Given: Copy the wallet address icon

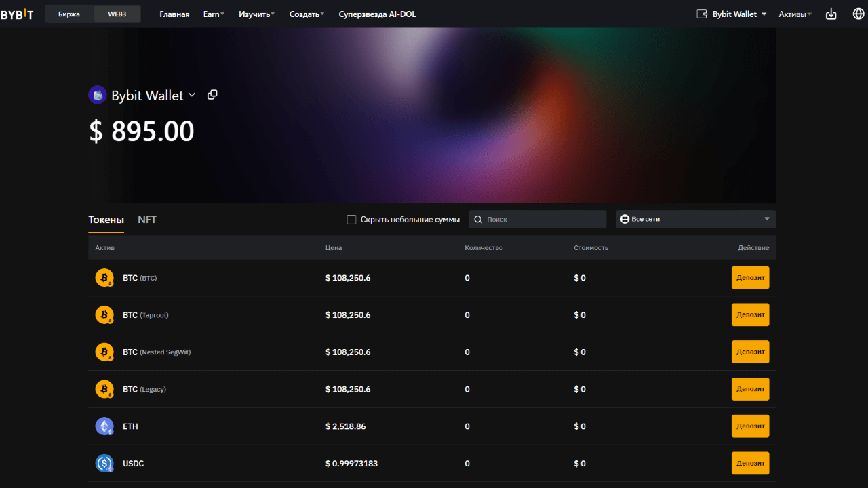Looking at the screenshot, I should click(212, 95).
